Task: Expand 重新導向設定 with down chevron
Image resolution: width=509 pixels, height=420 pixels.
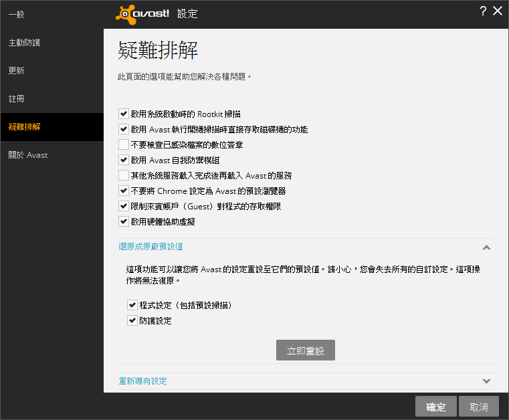Action: point(486,381)
